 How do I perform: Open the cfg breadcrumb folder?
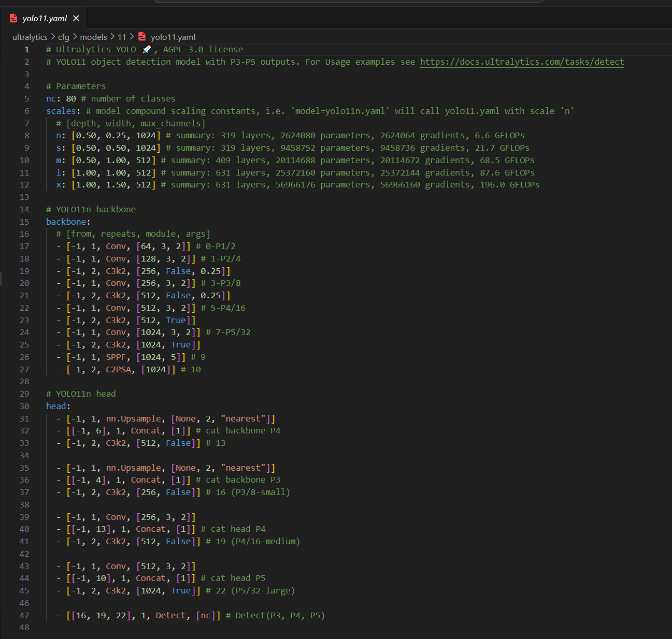point(63,37)
